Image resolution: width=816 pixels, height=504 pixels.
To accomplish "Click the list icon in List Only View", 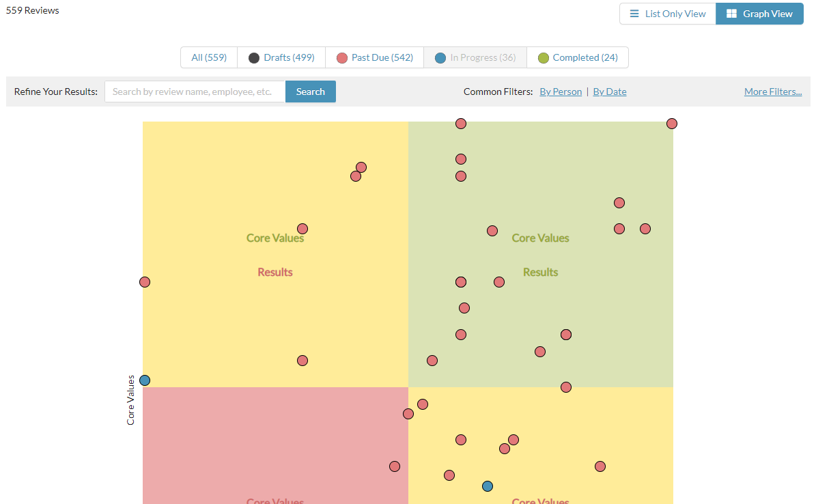I will click(634, 14).
